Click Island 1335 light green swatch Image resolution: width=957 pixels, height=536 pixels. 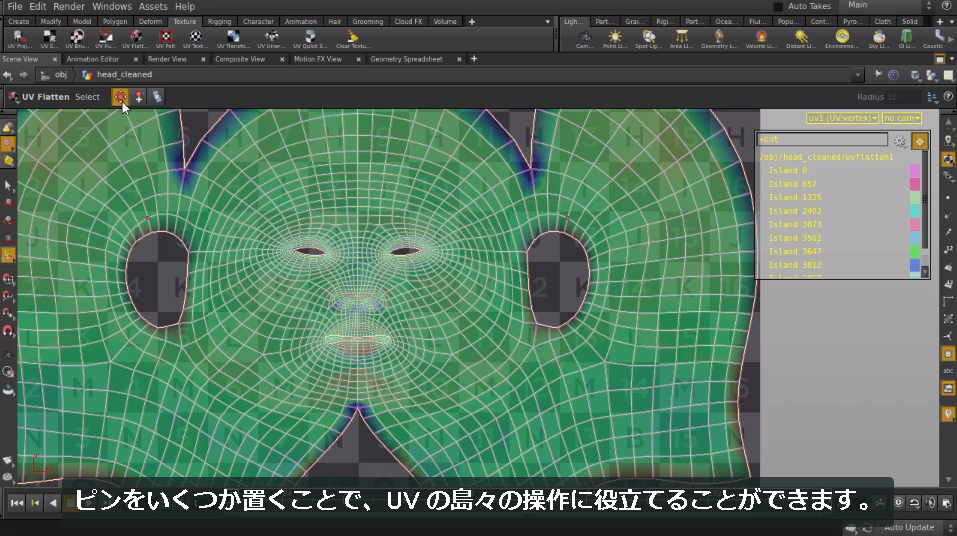coord(915,197)
